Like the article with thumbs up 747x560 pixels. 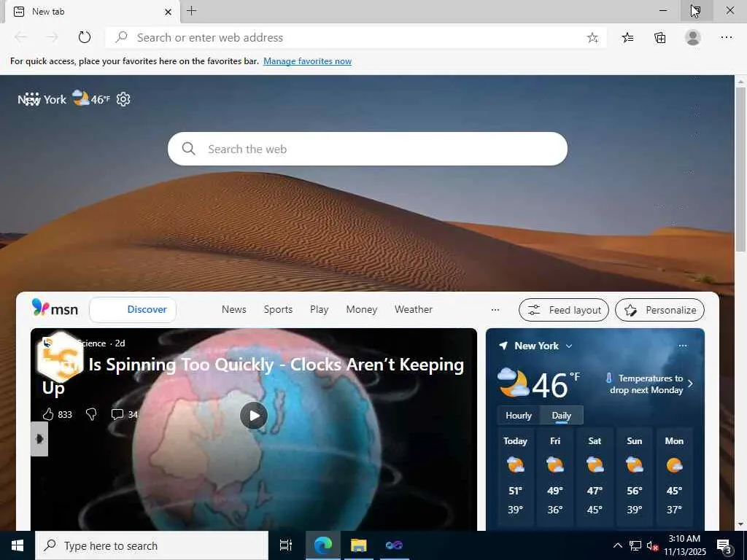click(x=48, y=414)
